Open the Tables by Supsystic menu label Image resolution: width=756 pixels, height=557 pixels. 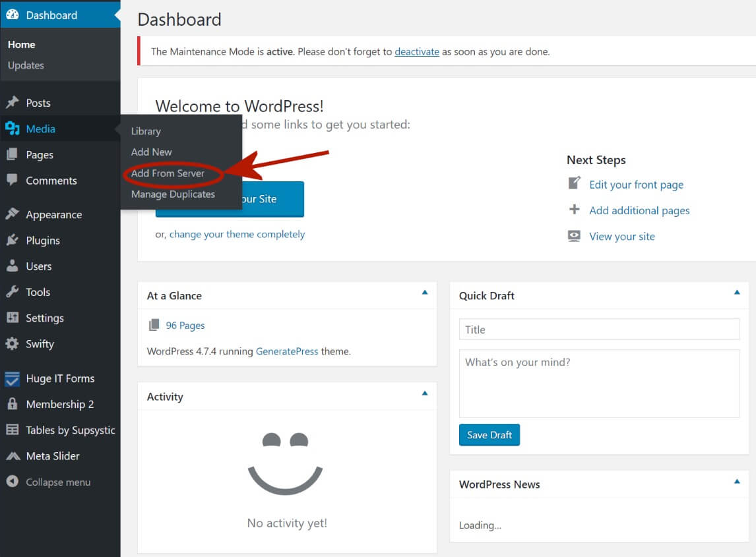click(71, 430)
